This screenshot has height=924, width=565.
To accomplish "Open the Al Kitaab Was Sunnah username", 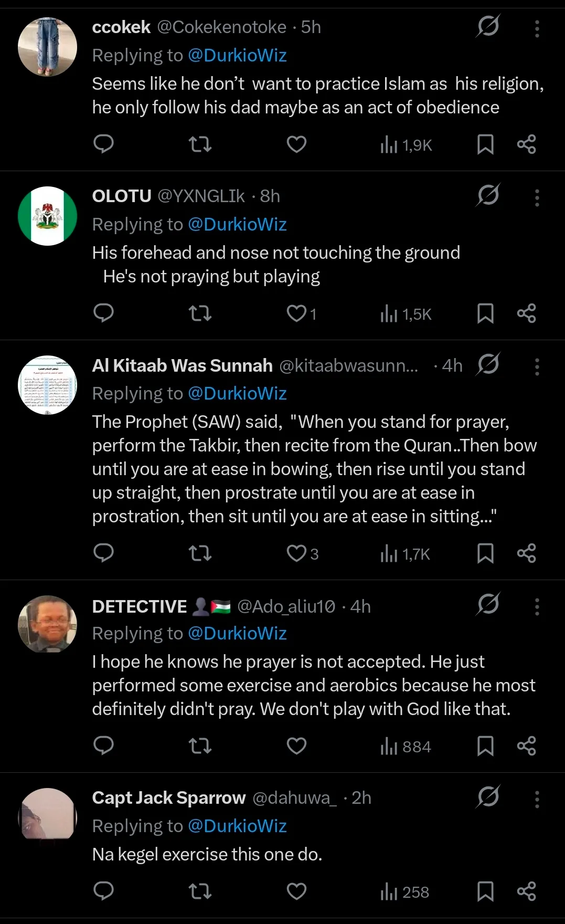I will 182,365.
